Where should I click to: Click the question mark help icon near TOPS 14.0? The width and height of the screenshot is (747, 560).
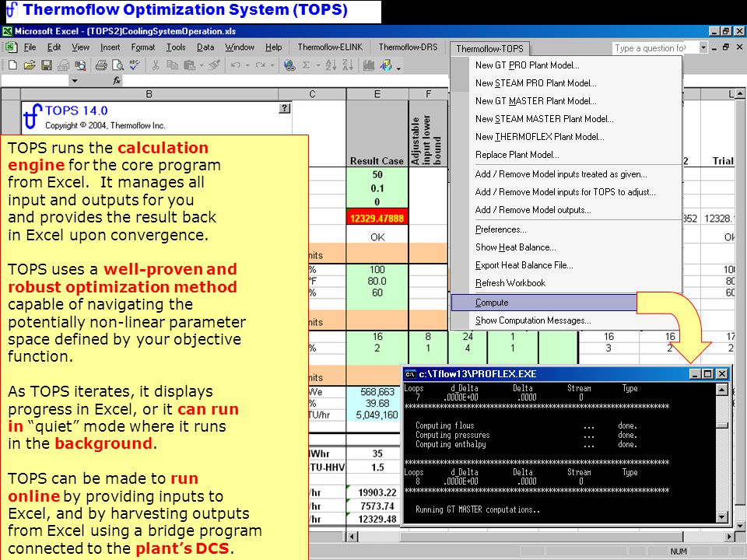click(284, 109)
